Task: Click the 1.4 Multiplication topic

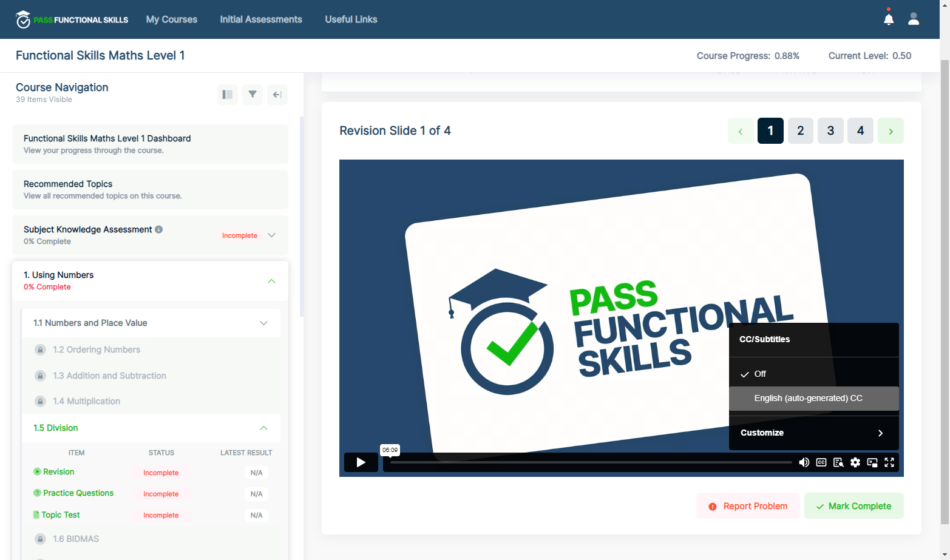Action: pos(86,401)
